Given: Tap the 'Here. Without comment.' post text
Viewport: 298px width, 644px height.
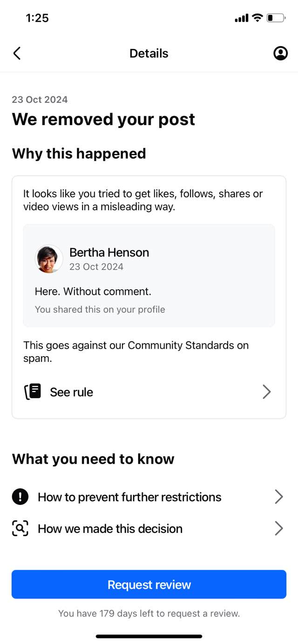Looking at the screenshot, I should pyautogui.click(x=93, y=292).
